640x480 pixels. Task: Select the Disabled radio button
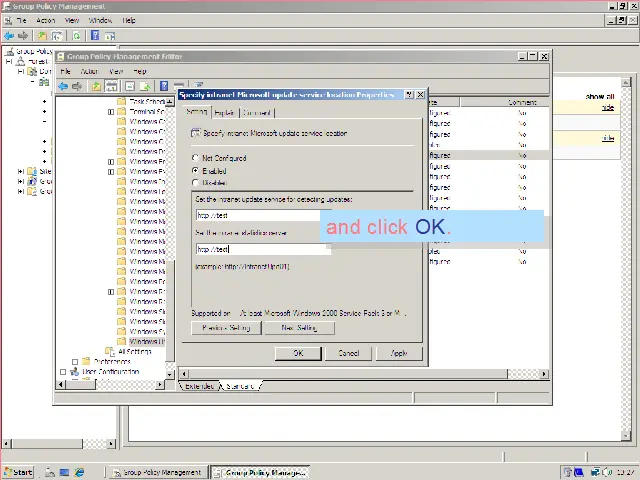point(195,182)
